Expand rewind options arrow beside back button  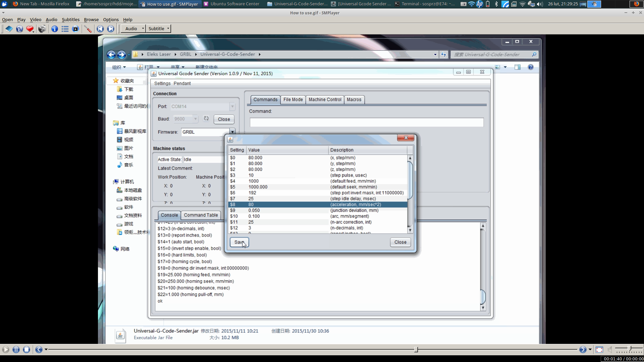click(46, 350)
